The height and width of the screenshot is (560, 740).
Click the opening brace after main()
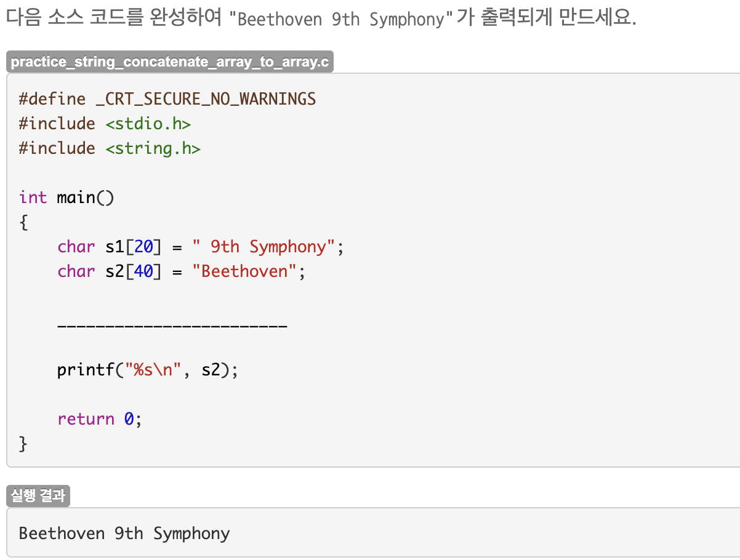[x=23, y=222]
